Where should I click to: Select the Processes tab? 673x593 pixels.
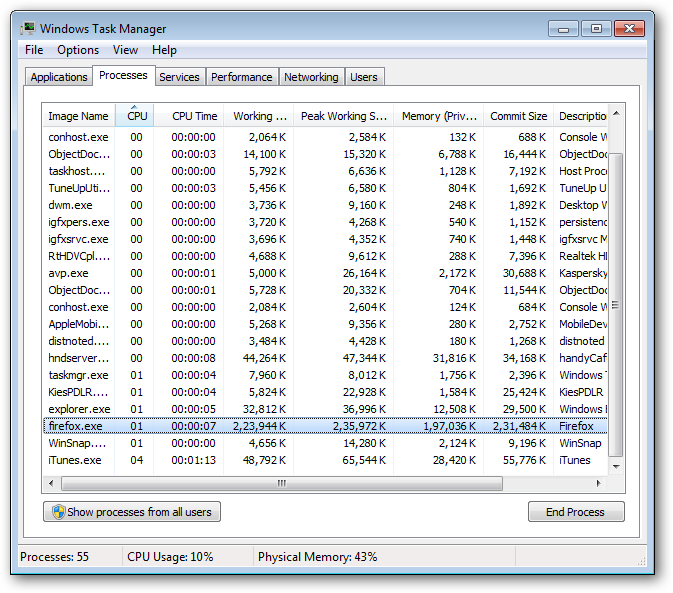(124, 76)
